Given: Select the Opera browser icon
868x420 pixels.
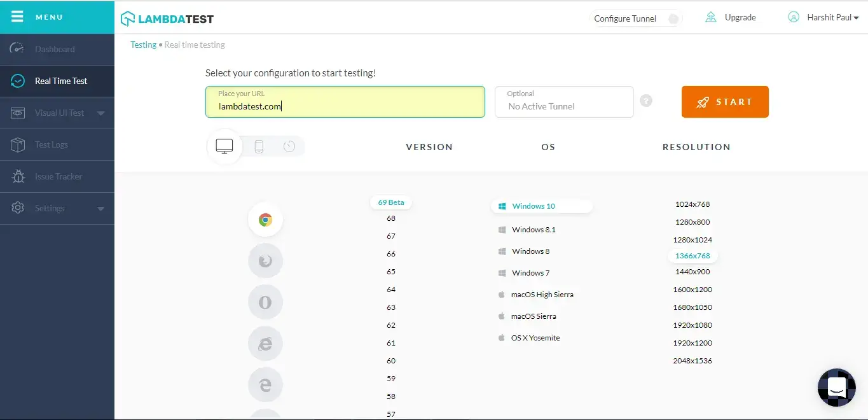Looking at the screenshot, I should click(x=265, y=302).
